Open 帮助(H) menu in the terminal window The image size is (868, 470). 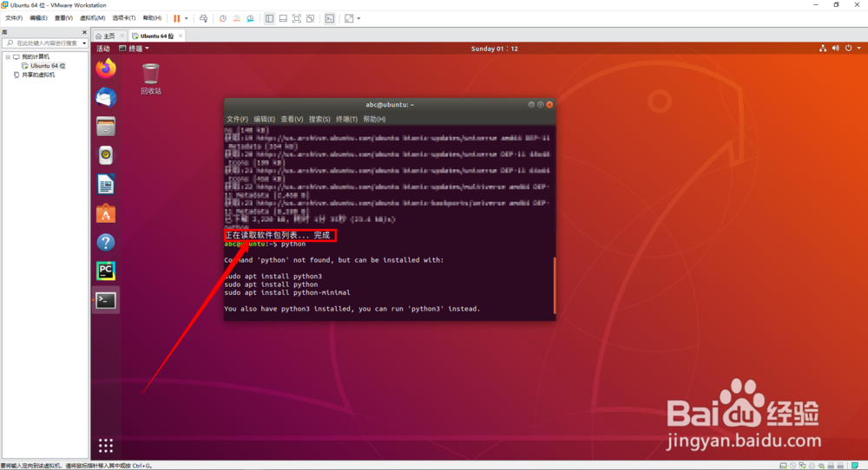click(x=374, y=120)
